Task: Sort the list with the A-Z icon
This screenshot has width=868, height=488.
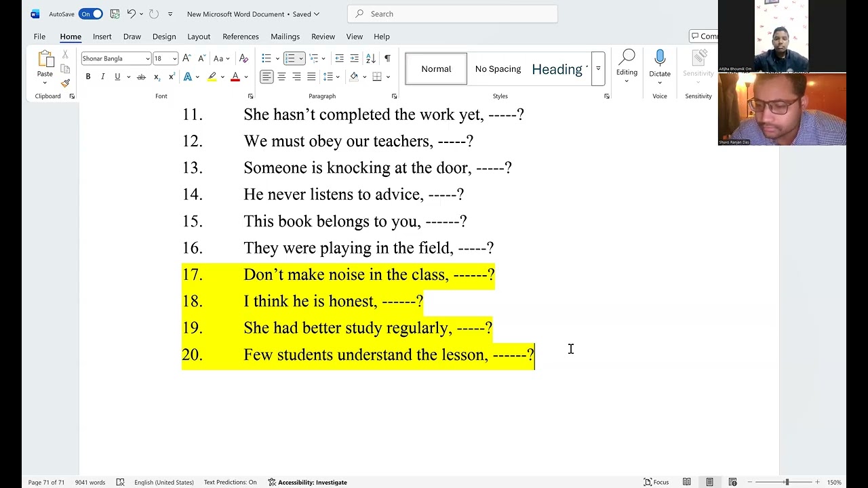Action: (x=370, y=58)
